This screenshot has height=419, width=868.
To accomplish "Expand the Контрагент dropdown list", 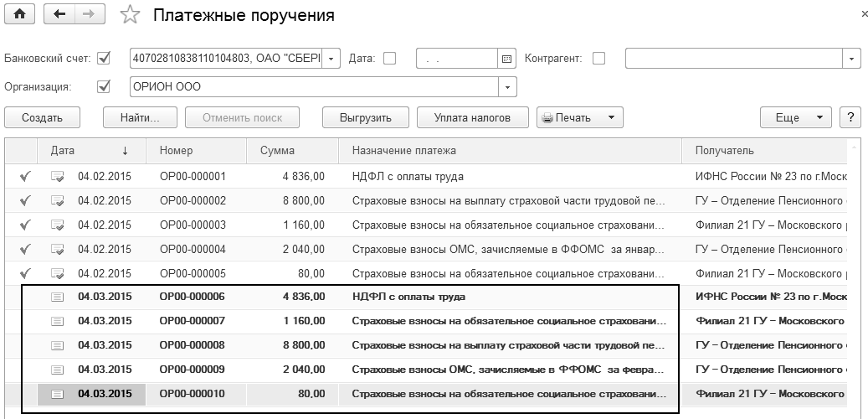I will coord(851,59).
